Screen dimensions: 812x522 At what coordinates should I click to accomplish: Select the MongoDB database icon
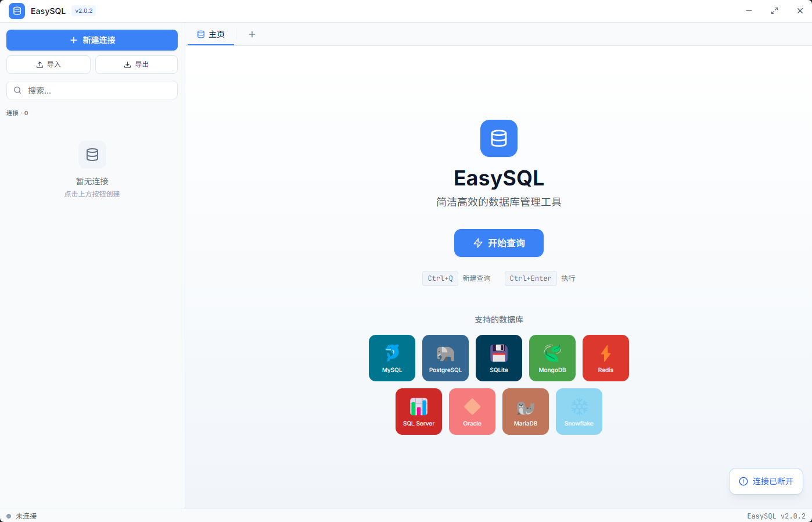tap(552, 357)
